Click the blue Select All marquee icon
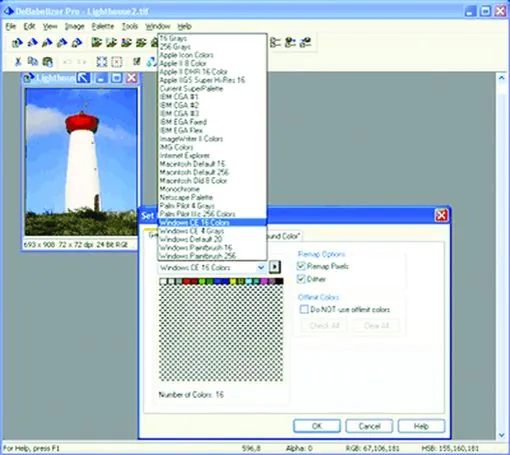The height and width of the screenshot is (455, 510). click(x=102, y=62)
